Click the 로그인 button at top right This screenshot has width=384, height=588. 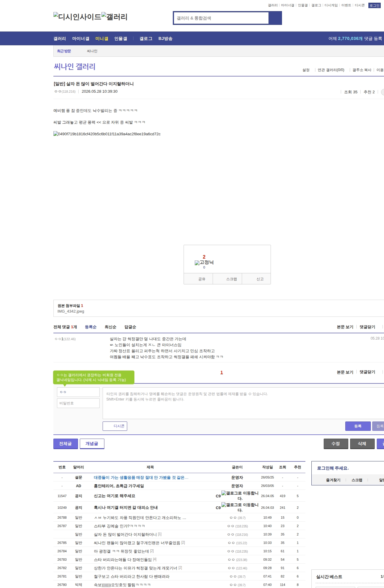click(x=374, y=5)
